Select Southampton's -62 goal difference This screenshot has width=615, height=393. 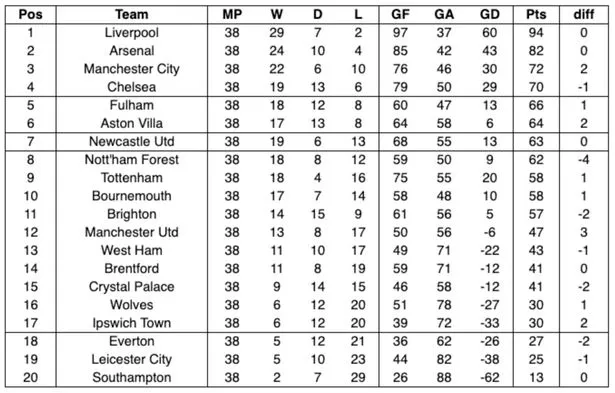coord(489,377)
